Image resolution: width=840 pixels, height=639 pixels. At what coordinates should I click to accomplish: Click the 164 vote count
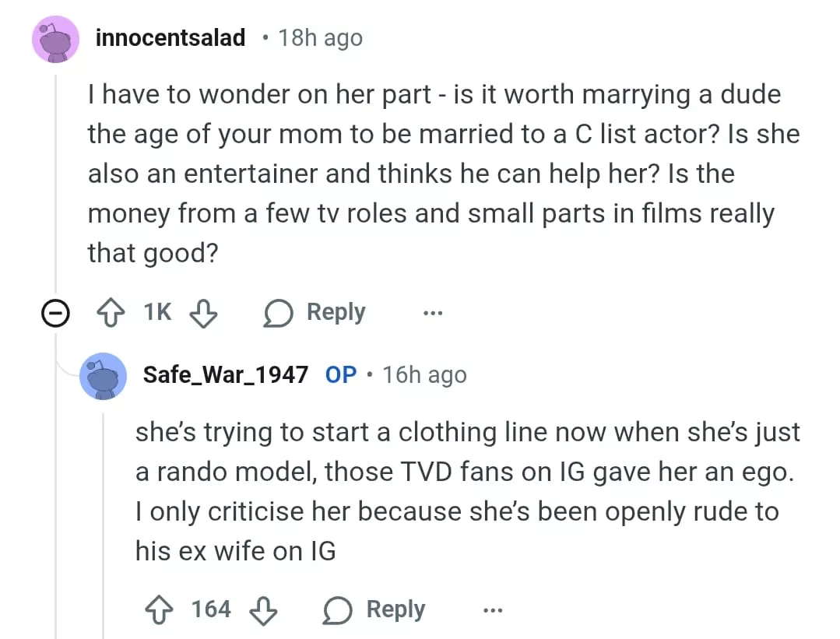211,609
